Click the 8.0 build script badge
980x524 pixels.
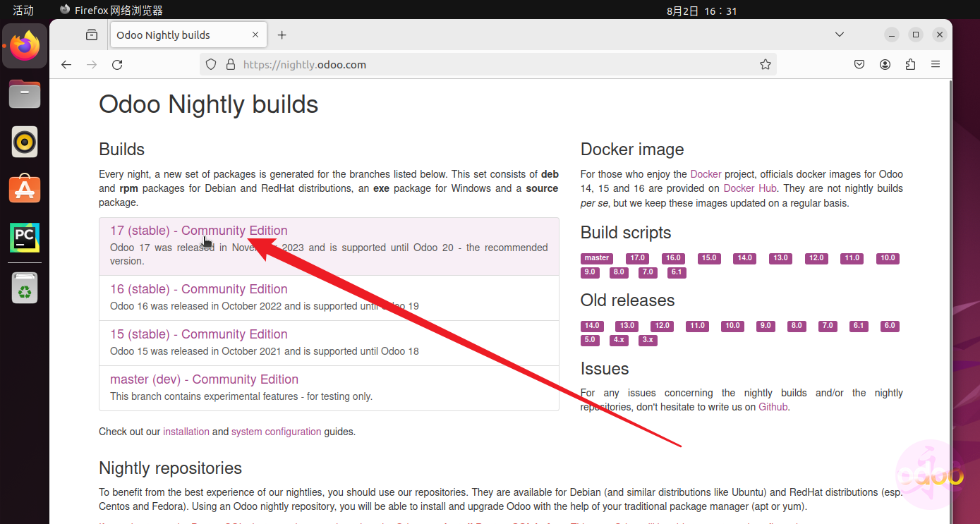619,272
